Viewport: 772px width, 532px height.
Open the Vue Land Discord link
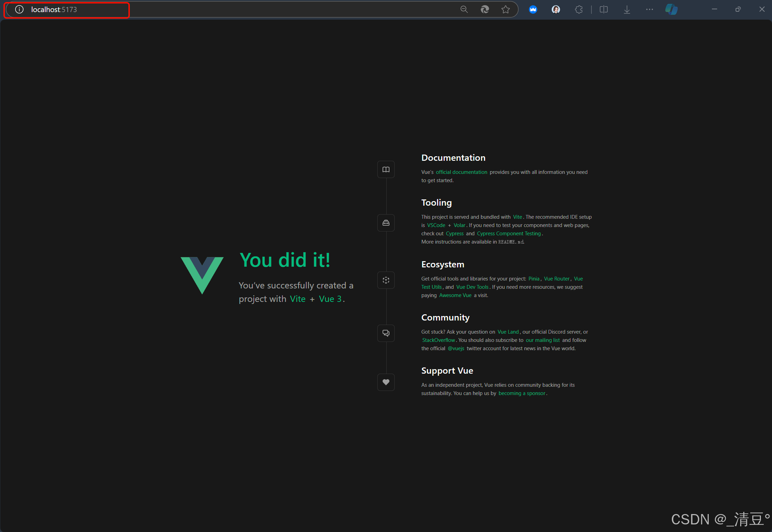508,332
